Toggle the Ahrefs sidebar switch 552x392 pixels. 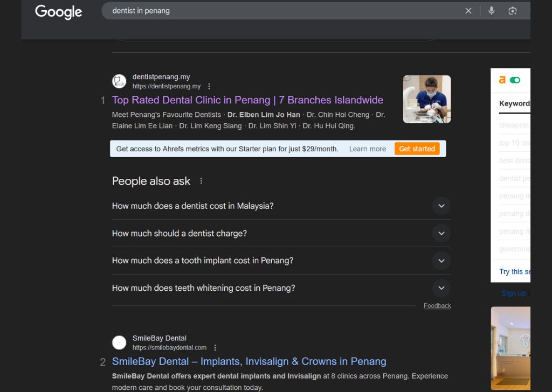515,80
